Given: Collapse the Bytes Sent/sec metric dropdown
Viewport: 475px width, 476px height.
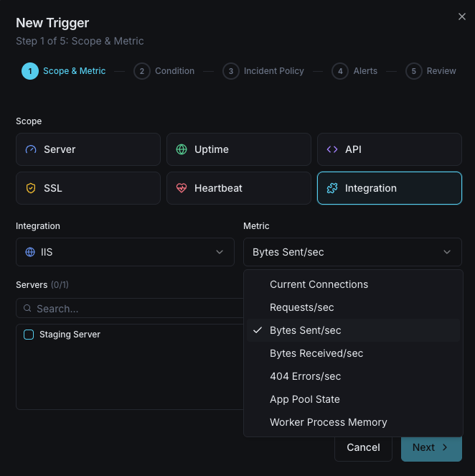Looking at the screenshot, I should [x=352, y=252].
